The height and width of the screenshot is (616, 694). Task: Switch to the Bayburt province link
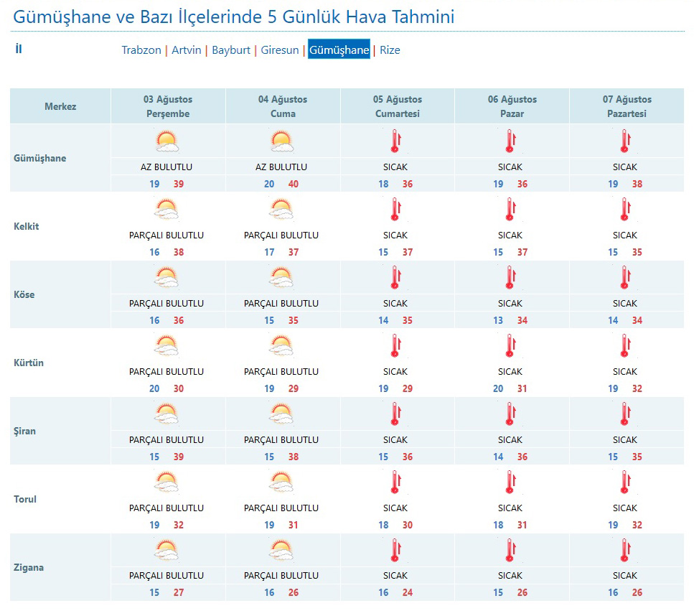pyautogui.click(x=231, y=50)
